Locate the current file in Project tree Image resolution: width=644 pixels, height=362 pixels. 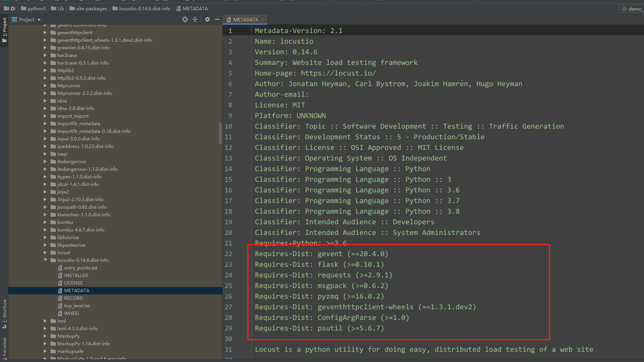tap(185, 19)
